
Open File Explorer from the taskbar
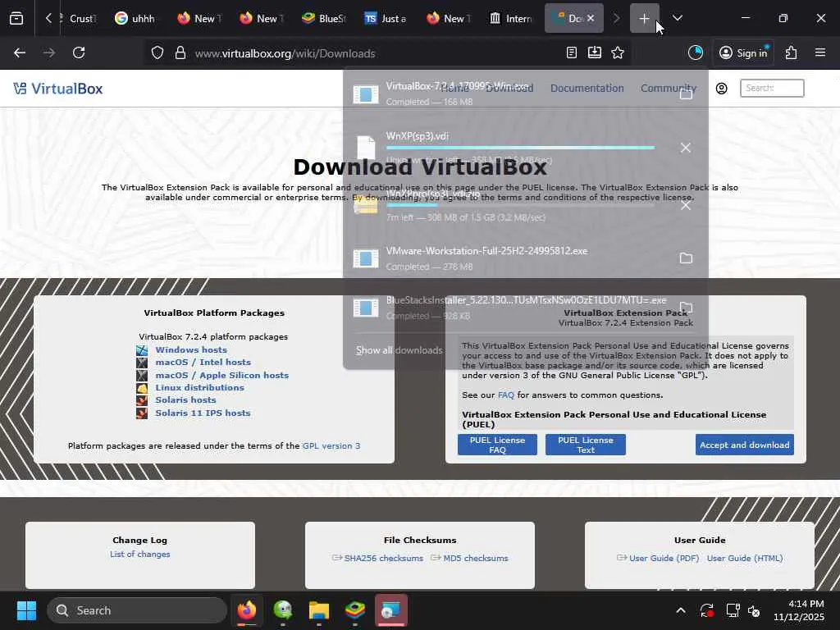(319, 610)
